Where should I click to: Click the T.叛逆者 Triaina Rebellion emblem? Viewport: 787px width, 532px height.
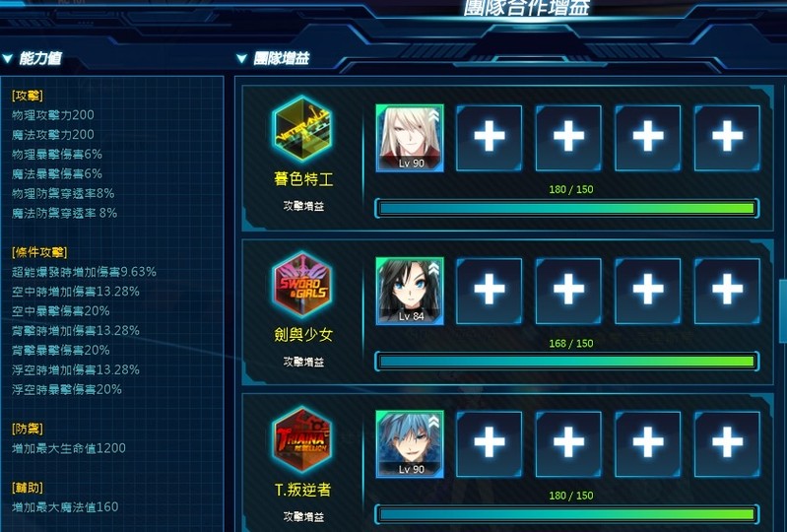pyautogui.click(x=302, y=439)
